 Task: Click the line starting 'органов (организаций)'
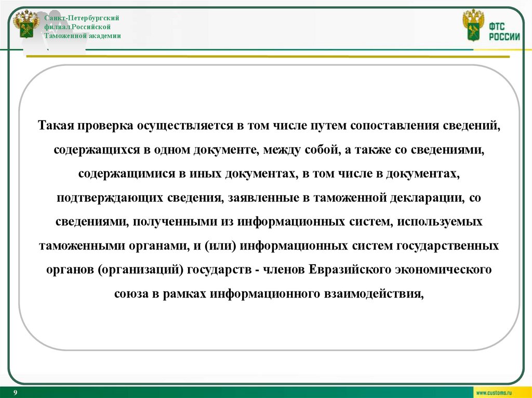pyautogui.click(x=269, y=270)
